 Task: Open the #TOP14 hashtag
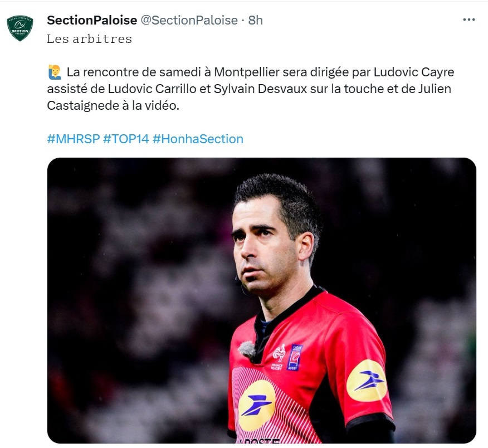click(126, 139)
